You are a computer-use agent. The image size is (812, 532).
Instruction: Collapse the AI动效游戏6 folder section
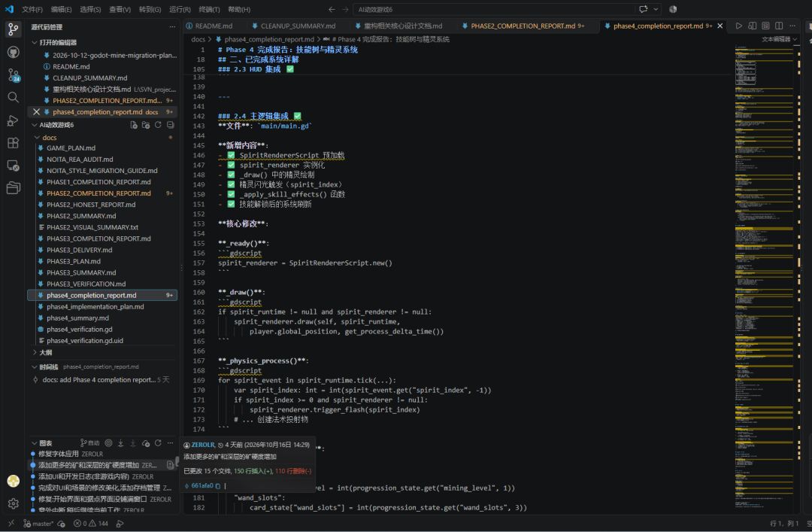[x=34, y=125]
